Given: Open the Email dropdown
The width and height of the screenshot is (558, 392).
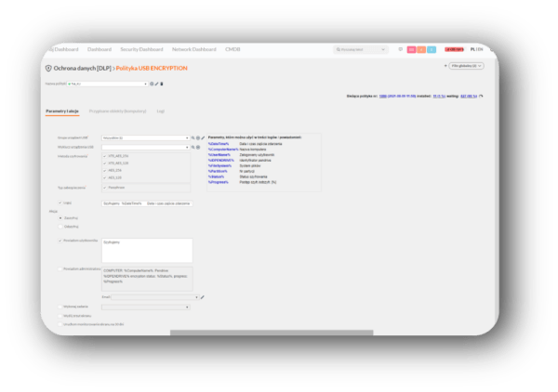Looking at the screenshot, I should (x=154, y=297).
